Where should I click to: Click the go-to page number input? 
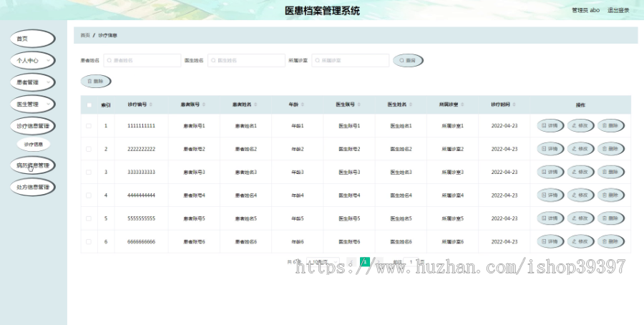pyautogui.click(x=411, y=262)
